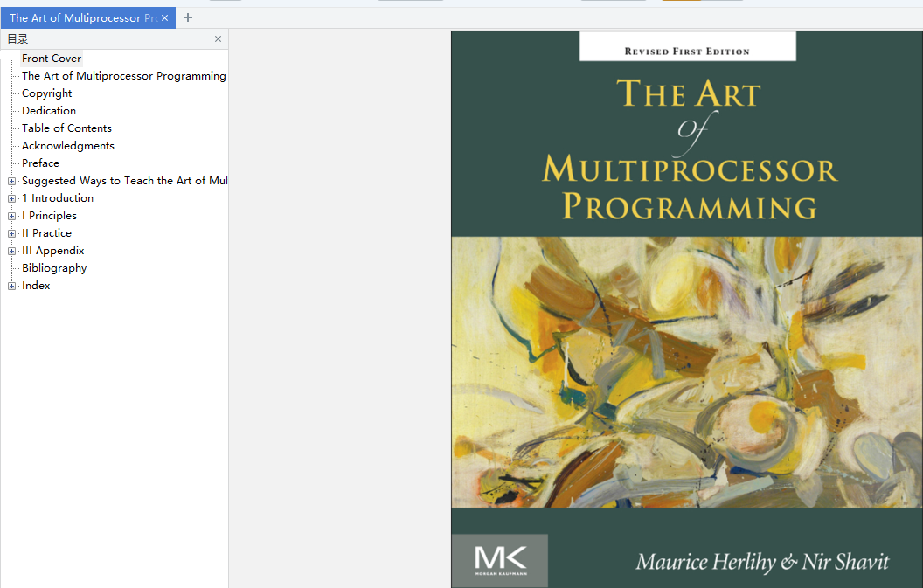Screen dimensions: 923x588
Task: Open a new tab with plus button
Action: pyautogui.click(x=188, y=17)
